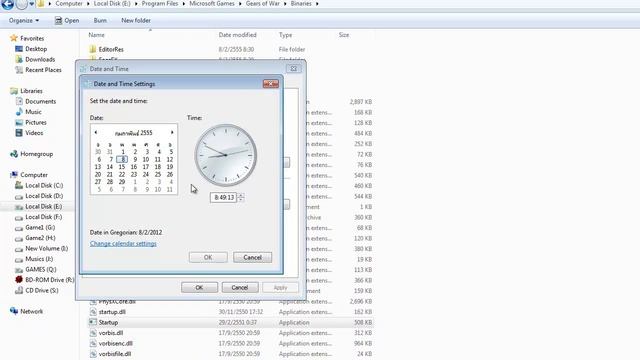Screen dimensions: 640x360
Task: Click the Local Disk (E:) breadcrumb
Action: tap(112, 4)
